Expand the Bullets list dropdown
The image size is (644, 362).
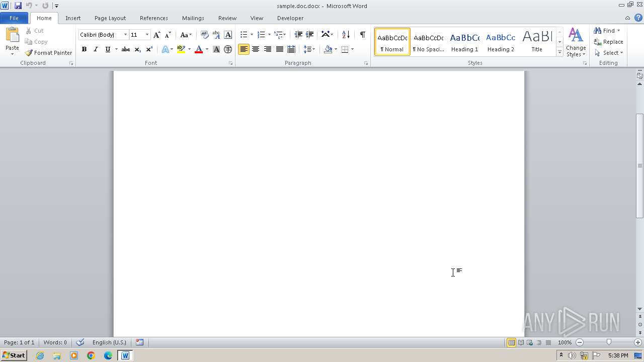[x=252, y=35]
